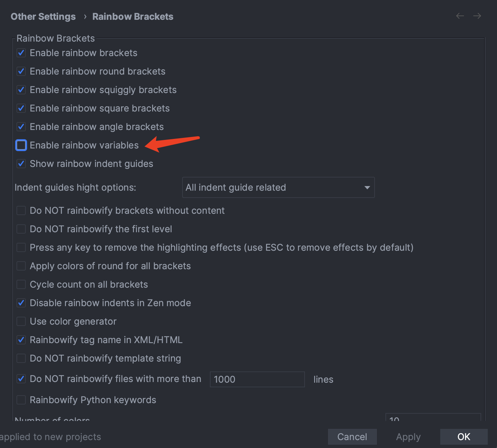The image size is (497, 448).
Task: Click the 1000 lines input field
Action: coord(257,379)
